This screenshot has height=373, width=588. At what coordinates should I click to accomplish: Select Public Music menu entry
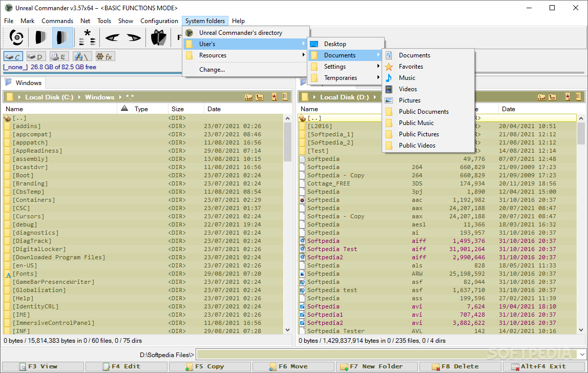[x=428, y=122]
